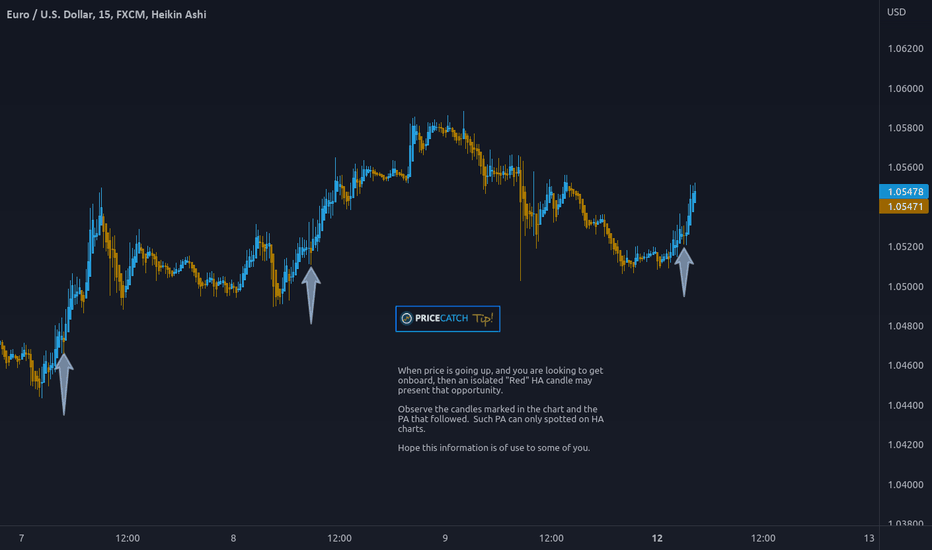Click date 7 on the time axis
This screenshot has width=932, height=550.
21,538
